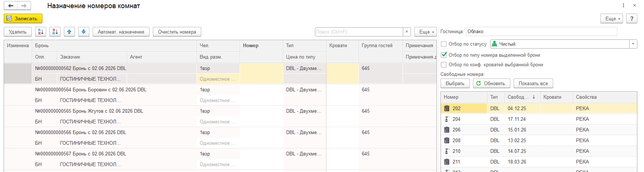
Task: Select free room number 204
Action: [x=456, y=119]
